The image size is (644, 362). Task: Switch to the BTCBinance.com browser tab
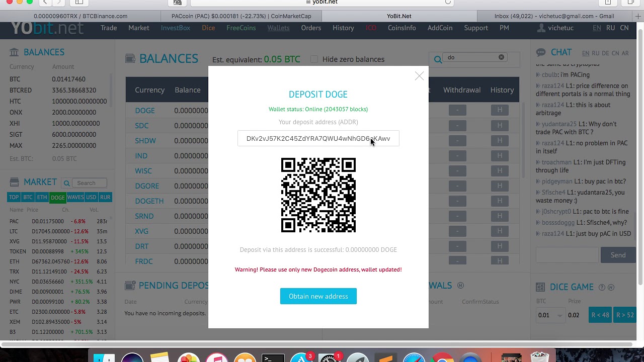pyautogui.click(x=80, y=16)
